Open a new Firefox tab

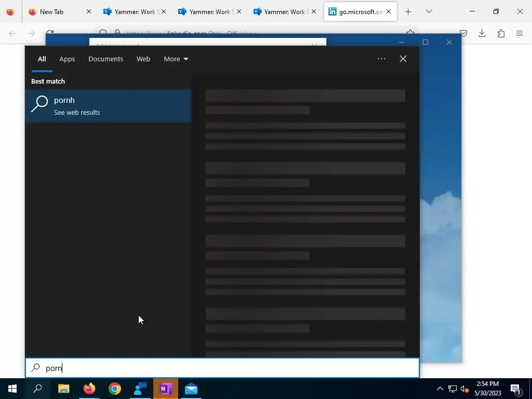408,12
